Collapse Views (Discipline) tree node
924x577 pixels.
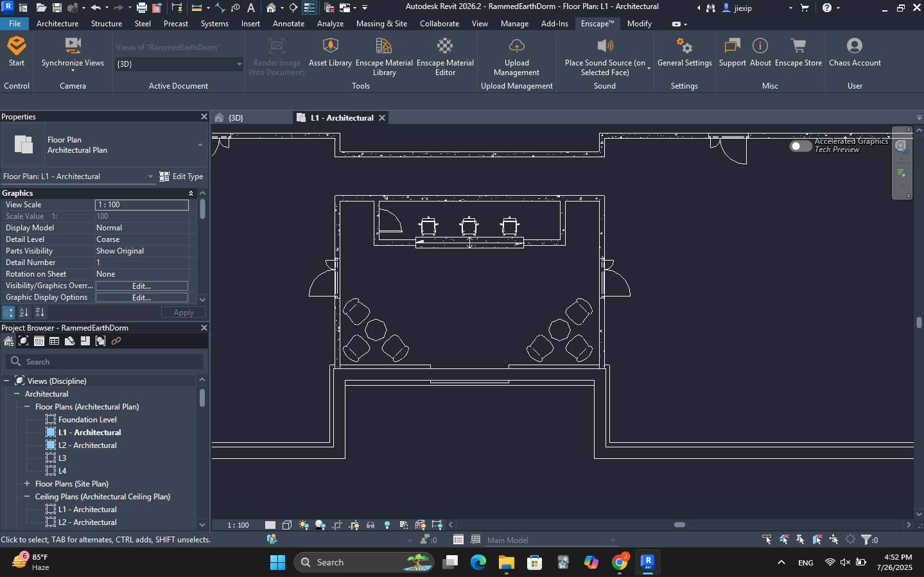[6, 381]
